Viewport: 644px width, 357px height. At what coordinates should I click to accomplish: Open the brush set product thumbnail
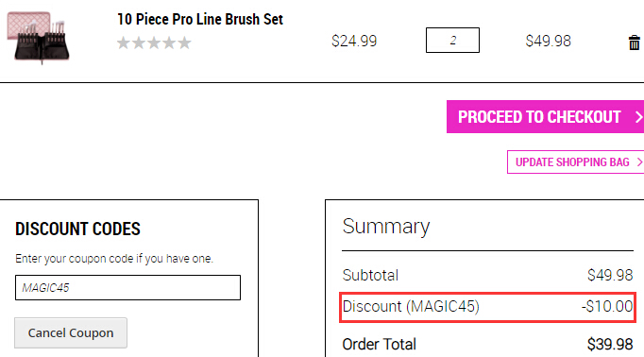(38, 38)
